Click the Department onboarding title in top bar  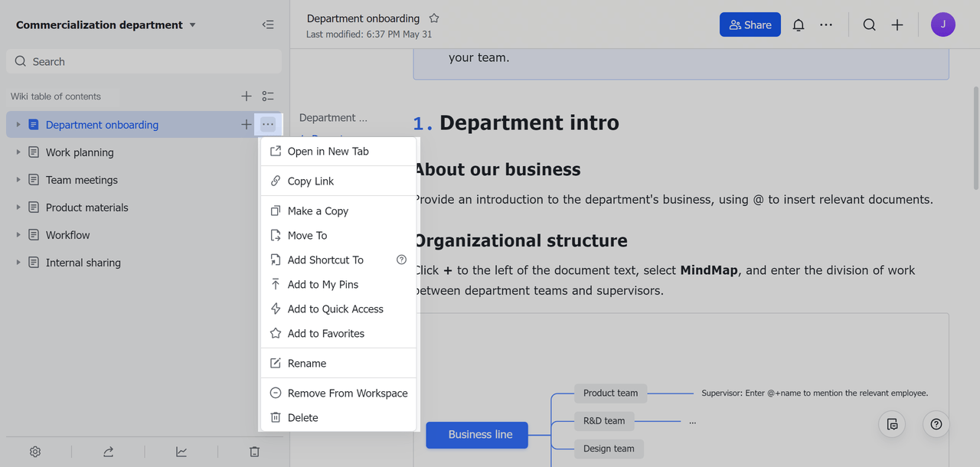pyautogui.click(x=363, y=18)
